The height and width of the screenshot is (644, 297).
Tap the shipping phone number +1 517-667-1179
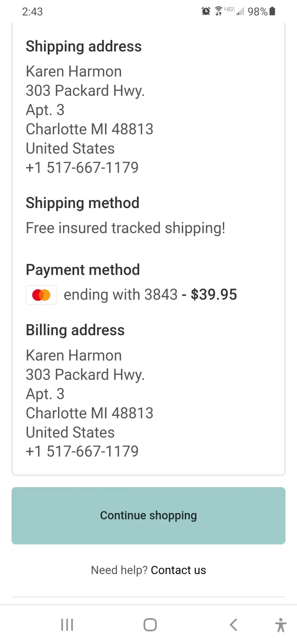82,167
